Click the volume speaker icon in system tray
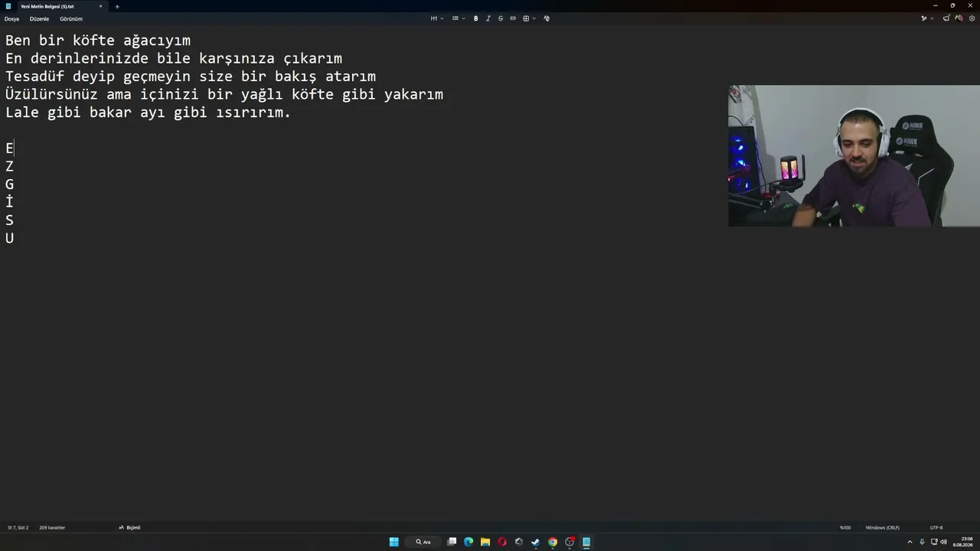 point(944,542)
